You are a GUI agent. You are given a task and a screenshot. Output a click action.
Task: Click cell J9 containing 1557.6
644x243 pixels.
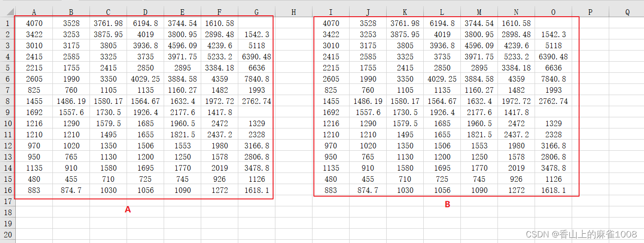(368, 112)
